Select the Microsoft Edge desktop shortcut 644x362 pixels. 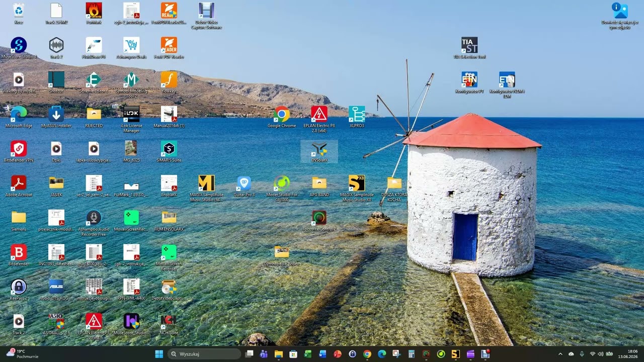point(19,117)
